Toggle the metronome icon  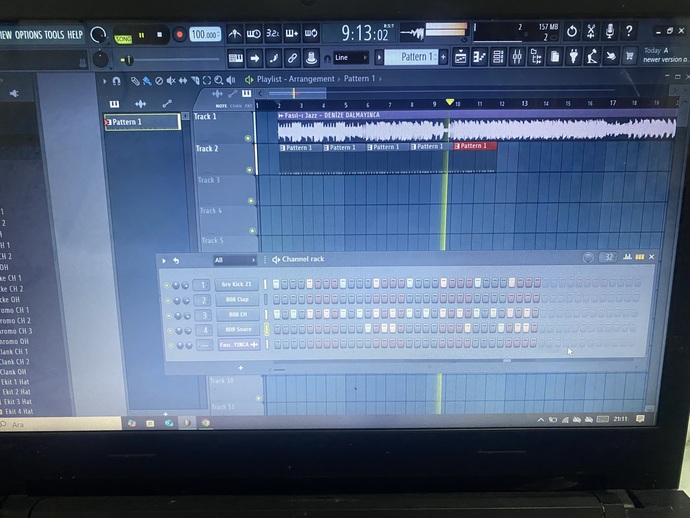coord(235,33)
